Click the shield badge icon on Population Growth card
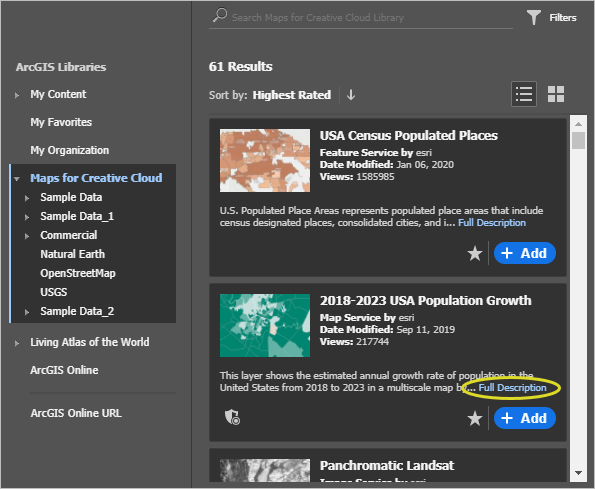The image size is (595, 489). tap(232, 417)
